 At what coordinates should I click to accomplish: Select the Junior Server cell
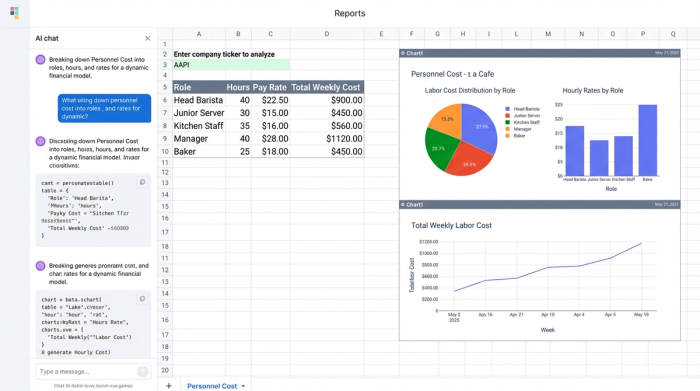(199, 113)
